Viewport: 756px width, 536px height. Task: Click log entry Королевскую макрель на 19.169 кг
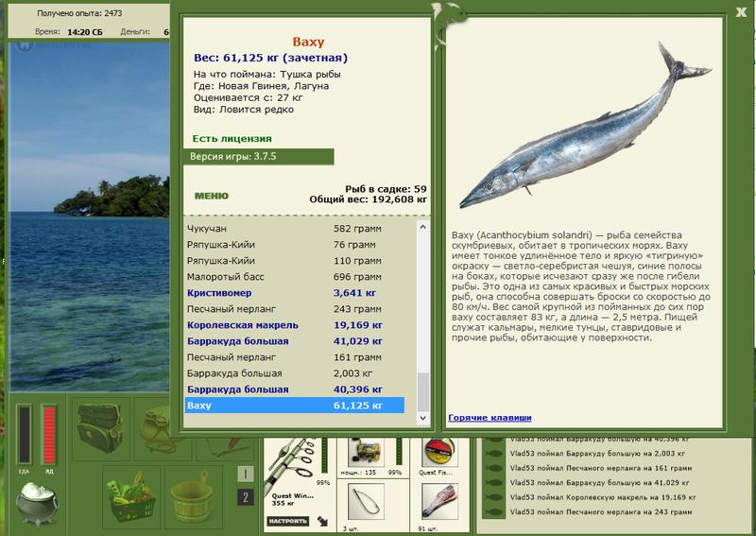tap(603, 497)
